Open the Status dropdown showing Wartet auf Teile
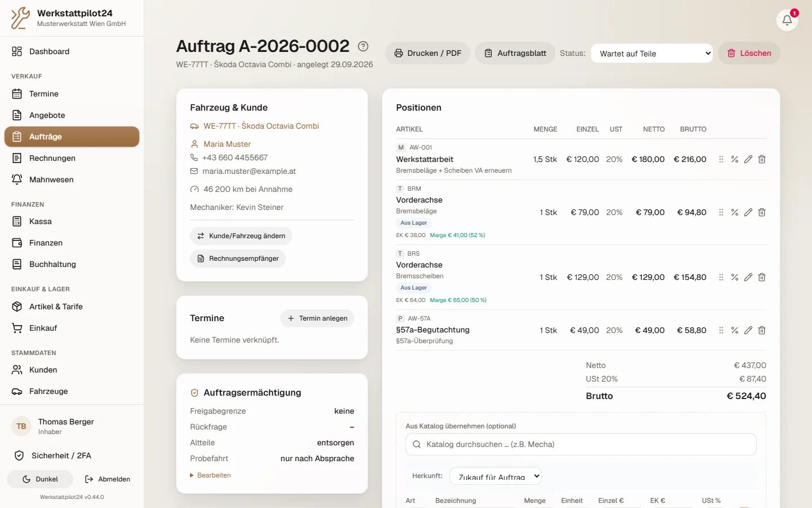 [x=652, y=54]
